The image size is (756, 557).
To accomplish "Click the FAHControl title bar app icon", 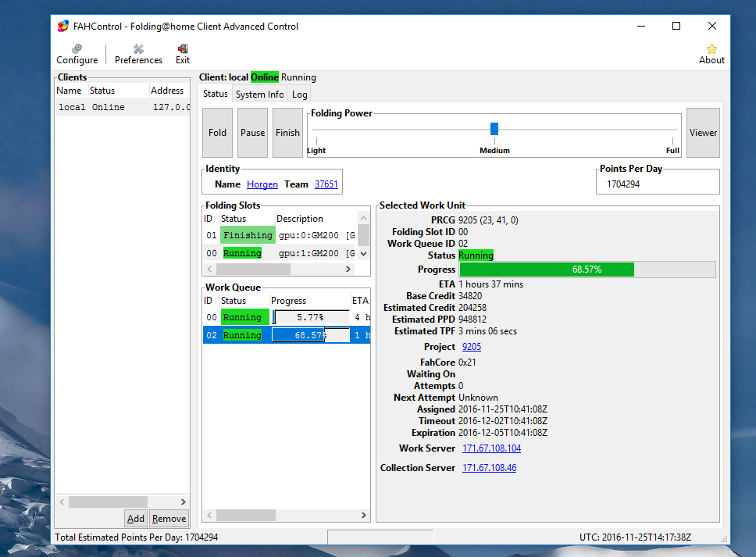I will [x=63, y=26].
